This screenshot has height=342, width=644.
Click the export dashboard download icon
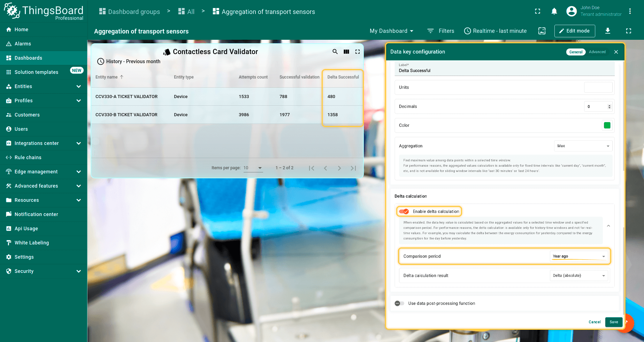[607, 31]
